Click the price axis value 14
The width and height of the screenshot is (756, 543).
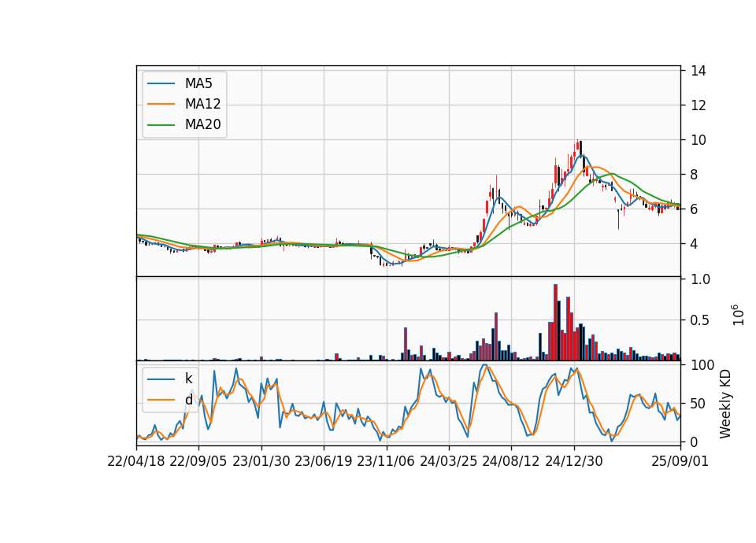699,71
